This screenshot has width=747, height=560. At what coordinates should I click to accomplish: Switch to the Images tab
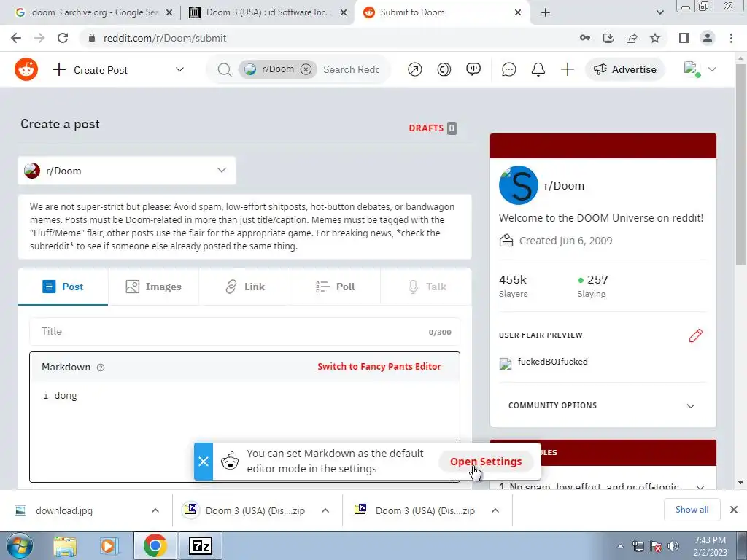coord(153,287)
